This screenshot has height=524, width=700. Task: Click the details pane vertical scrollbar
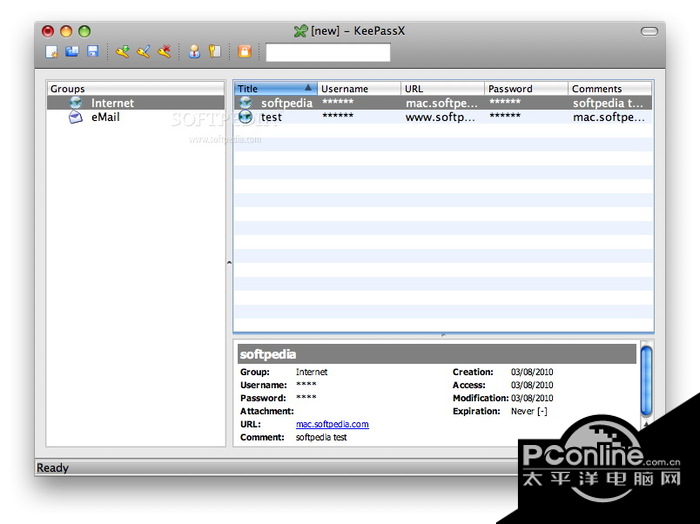(x=646, y=380)
